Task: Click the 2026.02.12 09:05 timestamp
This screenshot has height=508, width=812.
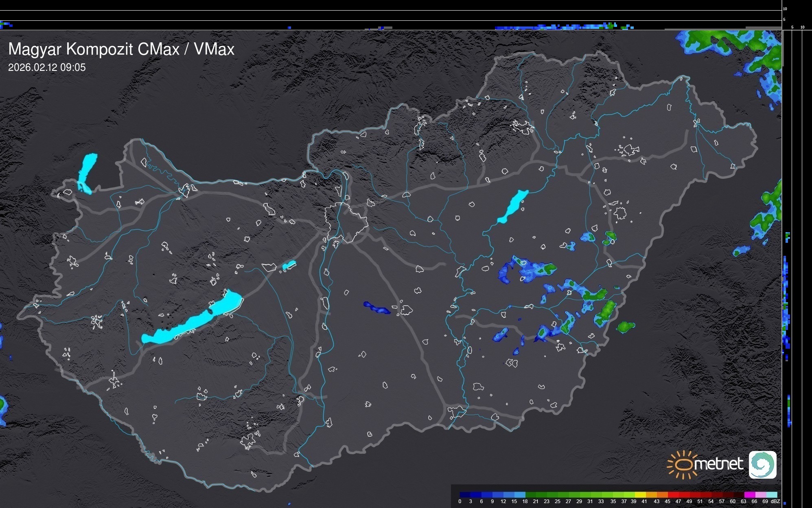Action: tap(47, 68)
